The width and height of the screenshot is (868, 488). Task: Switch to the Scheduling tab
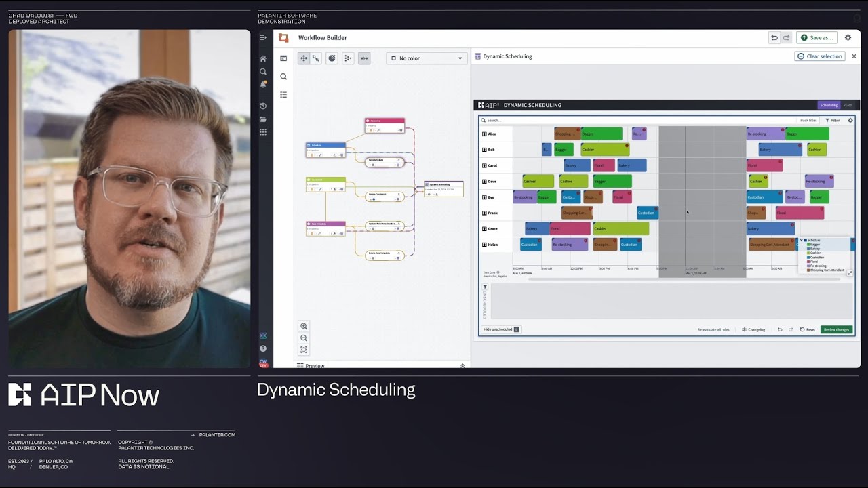click(829, 105)
